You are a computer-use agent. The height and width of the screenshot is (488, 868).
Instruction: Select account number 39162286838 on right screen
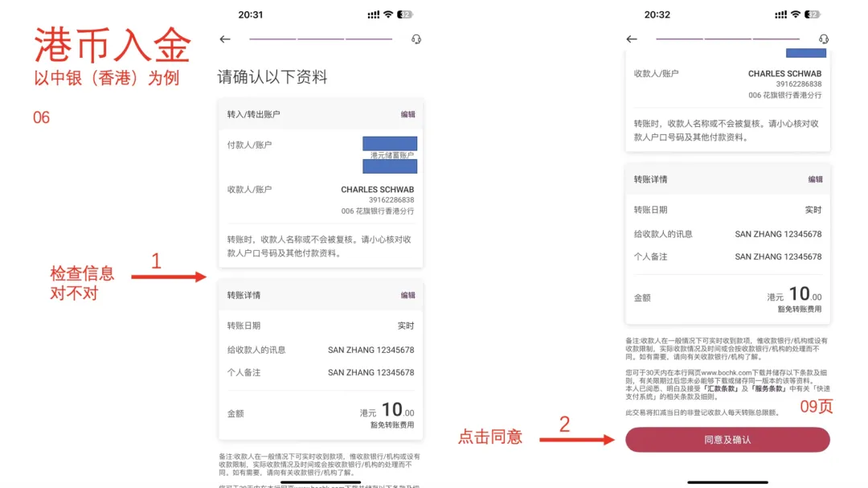tap(799, 84)
